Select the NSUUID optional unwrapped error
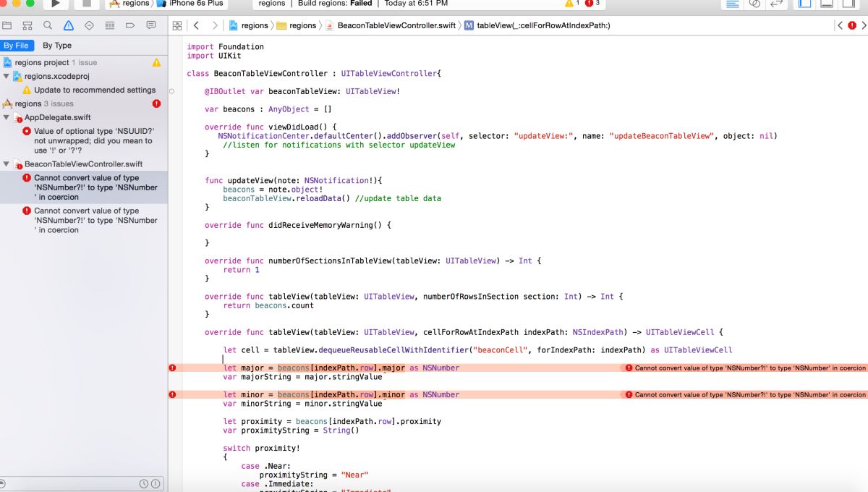The width and height of the screenshot is (868, 492). click(x=83, y=141)
